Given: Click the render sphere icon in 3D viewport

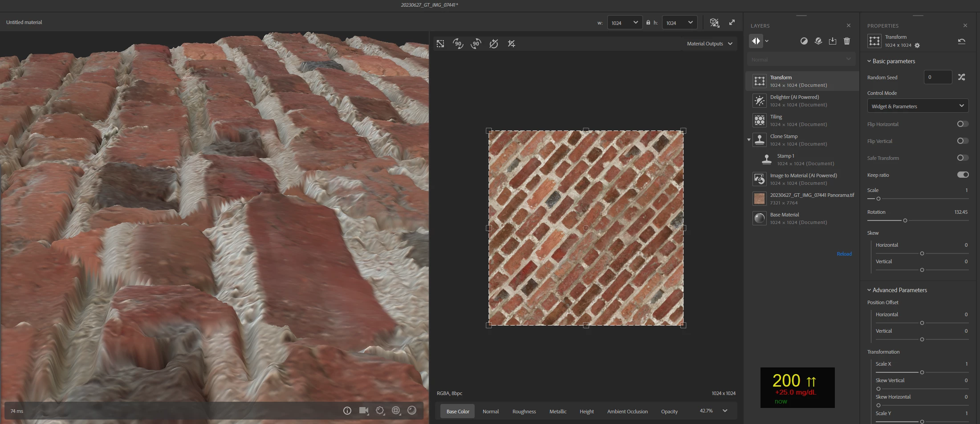Looking at the screenshot, I should pos(412,411).
